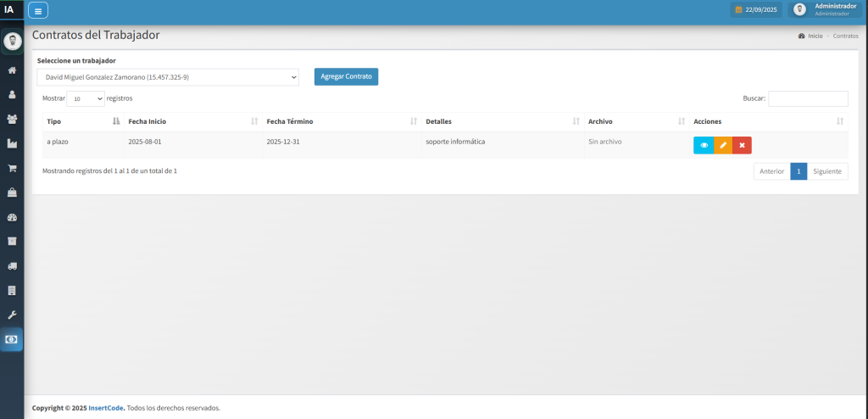This screenshot has height=419, width=868.
Task: Click into the Buscar search field
Action: point(807,98)
